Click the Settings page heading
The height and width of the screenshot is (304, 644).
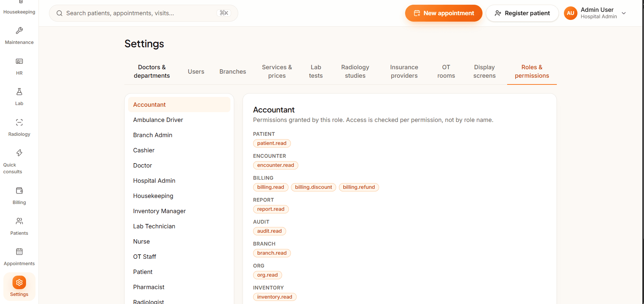point(144,44)
